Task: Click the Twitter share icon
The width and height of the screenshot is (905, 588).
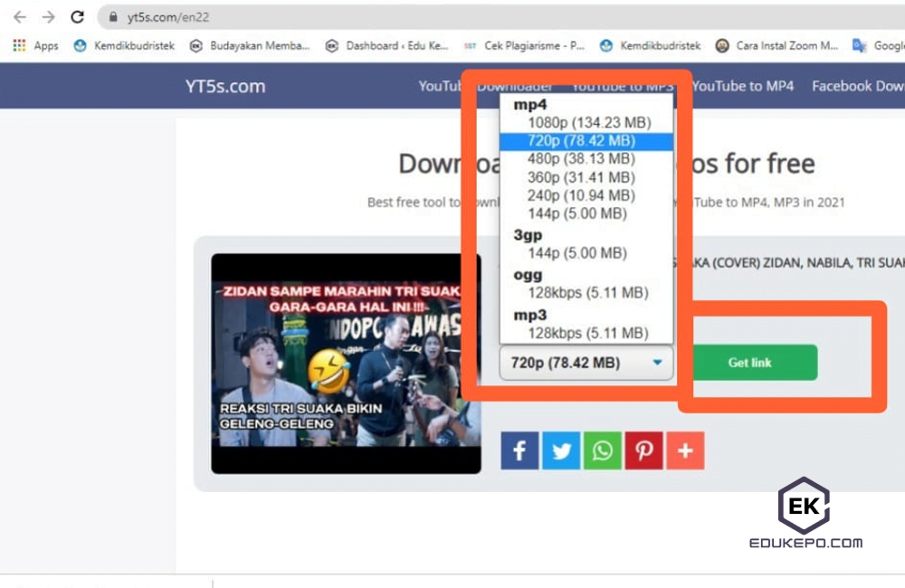Action: 561,450
